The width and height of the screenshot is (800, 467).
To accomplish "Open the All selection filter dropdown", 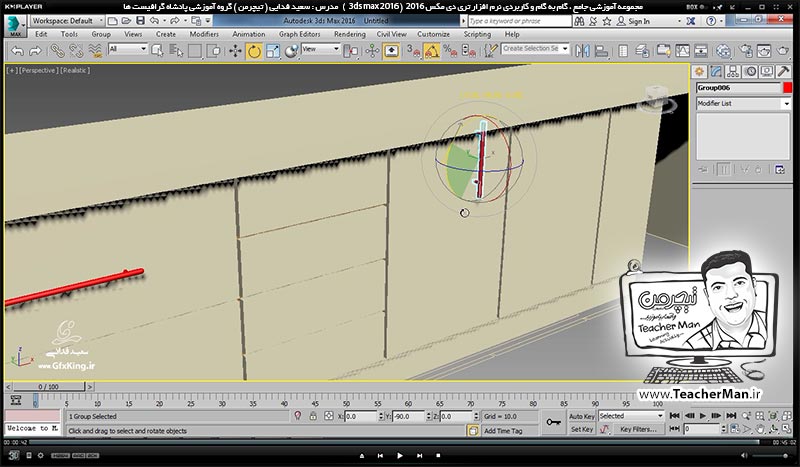I will pyautogui.click(x=128, y=49).
